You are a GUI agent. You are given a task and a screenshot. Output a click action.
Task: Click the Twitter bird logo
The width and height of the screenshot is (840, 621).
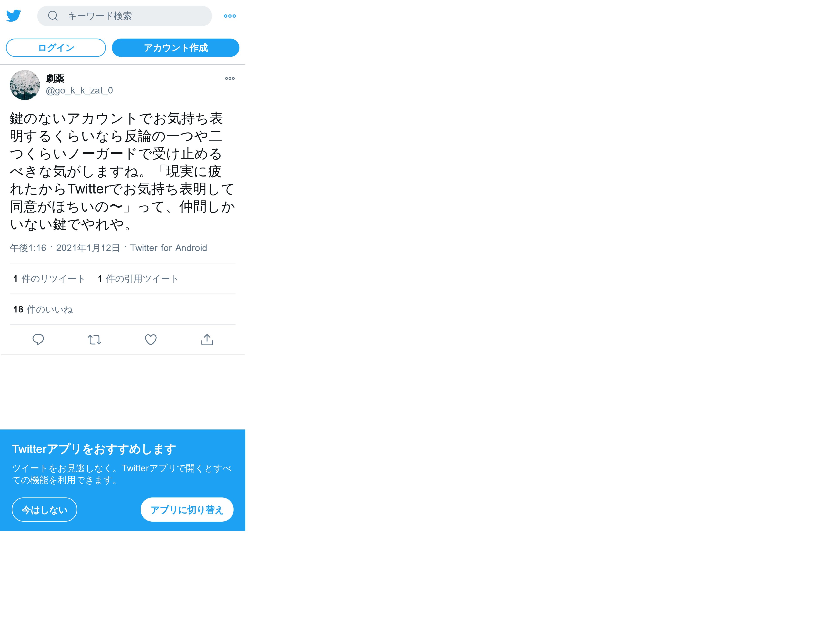(x=14, y=16)
